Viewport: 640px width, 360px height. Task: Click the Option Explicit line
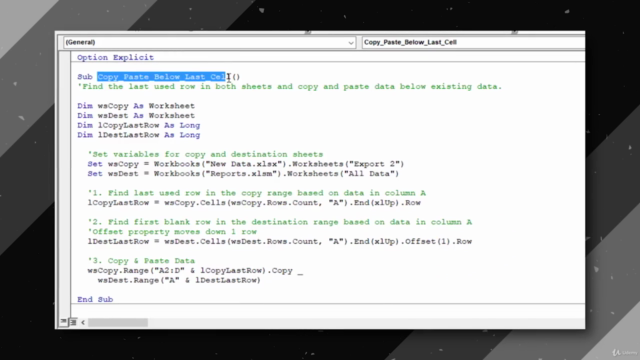point(116,58)
